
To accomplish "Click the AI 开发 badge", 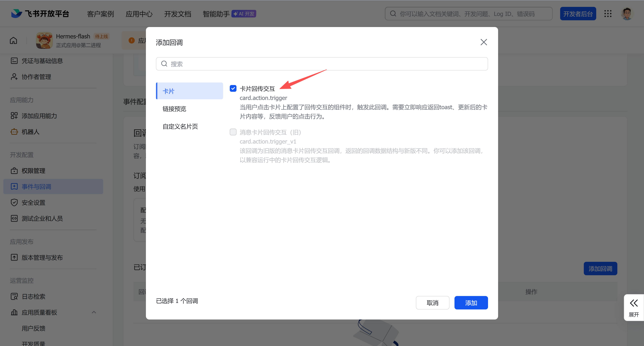I will [244, 14].
